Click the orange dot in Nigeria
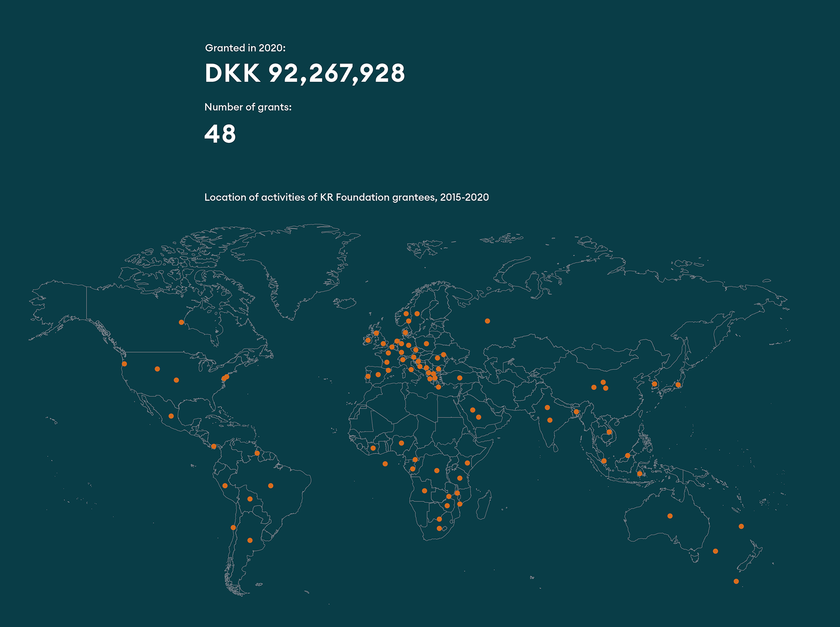The image size is (840, 627). click(401, 443)
